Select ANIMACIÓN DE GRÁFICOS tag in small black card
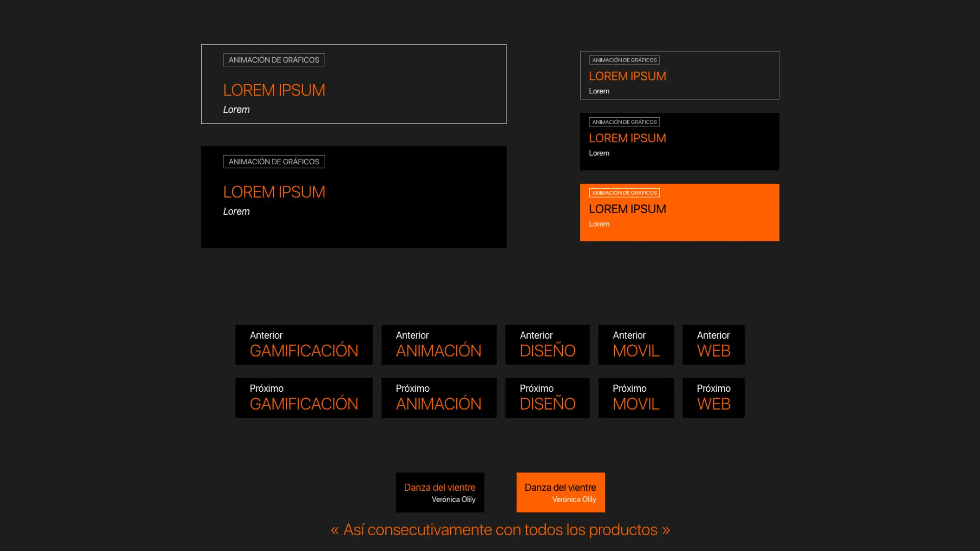The height and width of the screenshot is (551, 980). coord(624,122)
